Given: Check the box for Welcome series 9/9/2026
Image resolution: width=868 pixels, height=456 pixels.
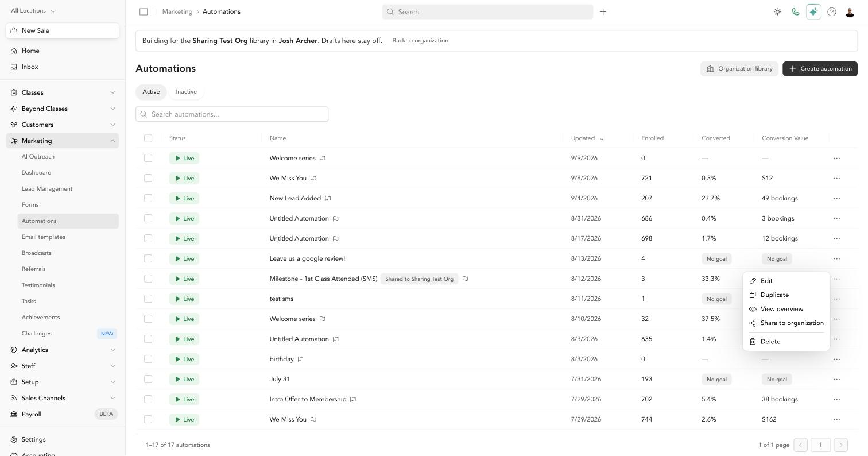Looking at the screenshot, I should click(148, 158).
